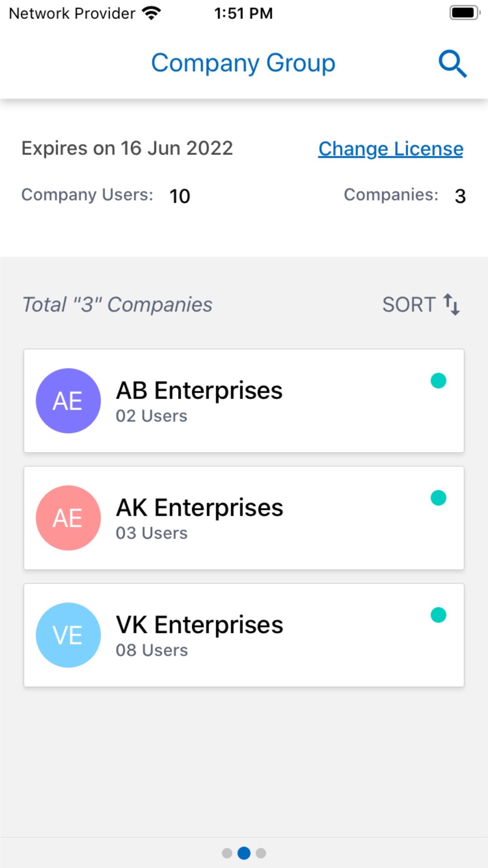Open the SORT options
Image resolution: width=488 pixels, height=868 pixels.
pos(421,305)
